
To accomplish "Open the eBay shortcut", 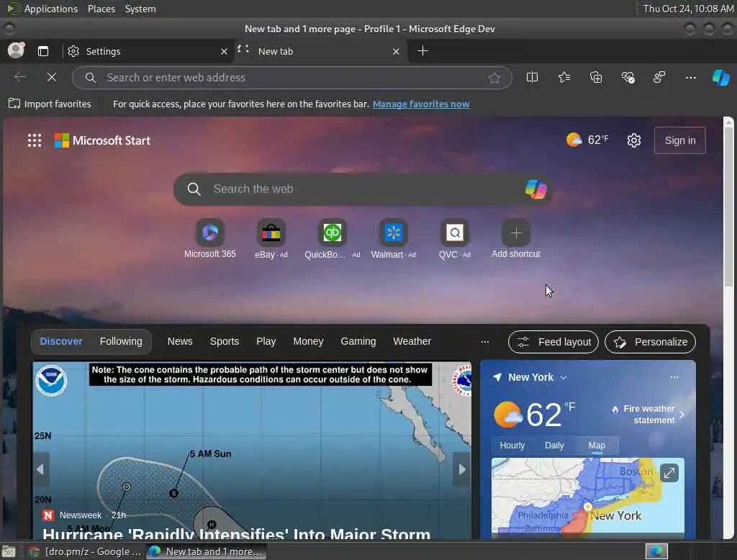I will [271, 238].
